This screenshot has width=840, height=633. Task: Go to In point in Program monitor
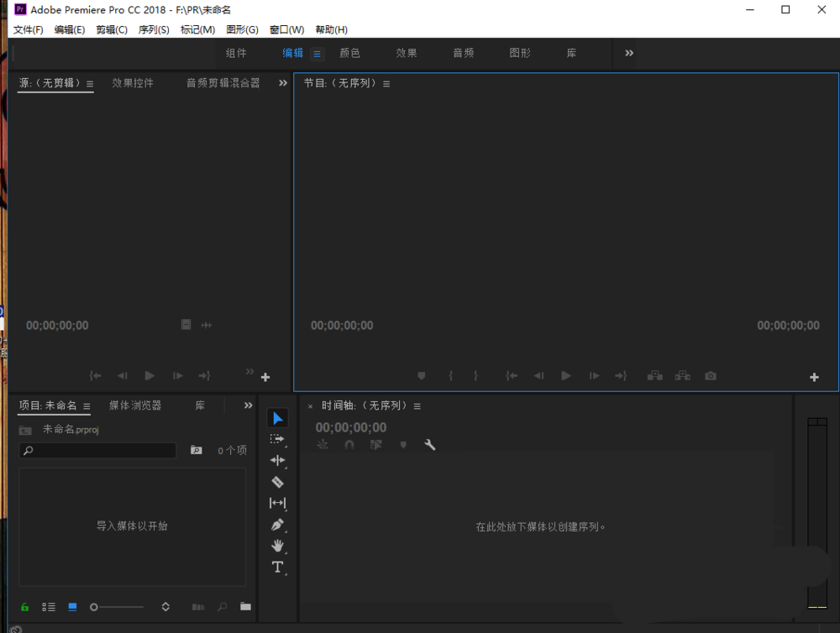point(512,376)
